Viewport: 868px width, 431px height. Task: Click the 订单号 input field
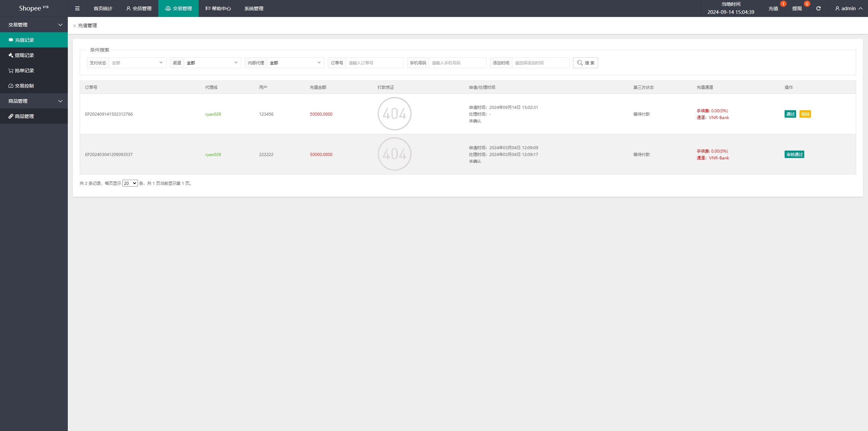(374, 63)
